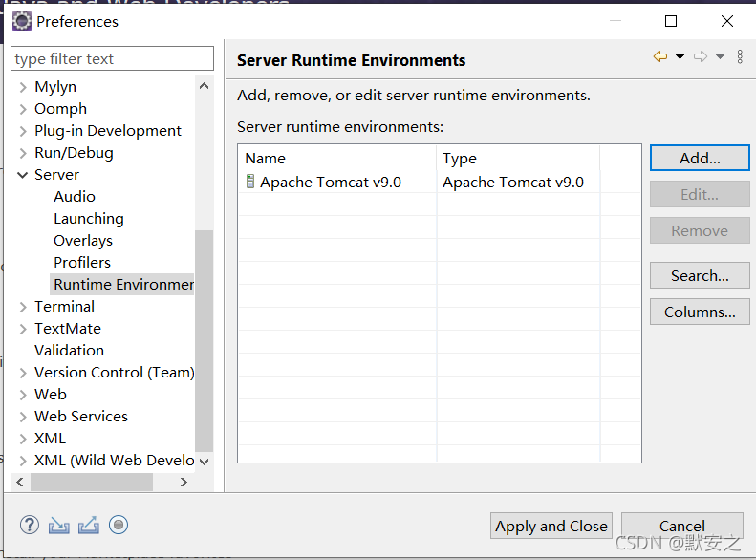Viewport: 756px width, 560px height.
Task: Select the Launching preference page
Action: pyautogui.click(x=89, y=218)
